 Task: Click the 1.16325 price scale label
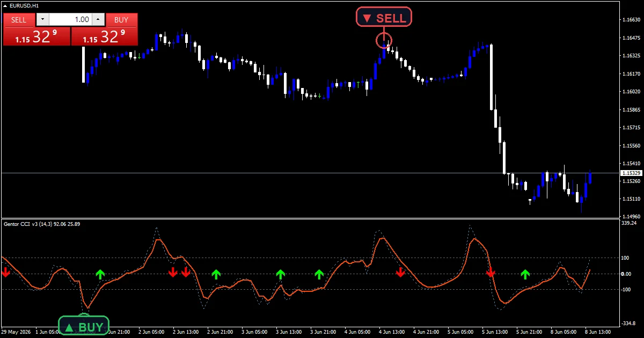point(631,56)
